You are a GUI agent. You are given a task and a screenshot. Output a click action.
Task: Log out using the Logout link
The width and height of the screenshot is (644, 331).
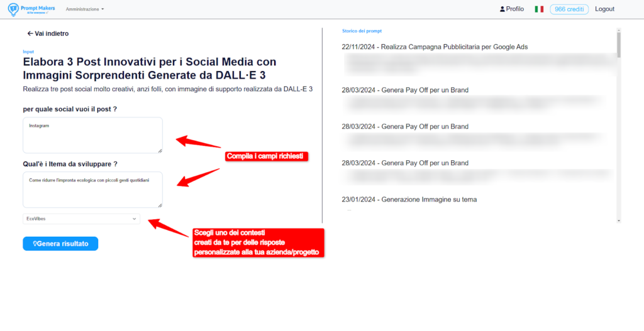pos(604,9)
